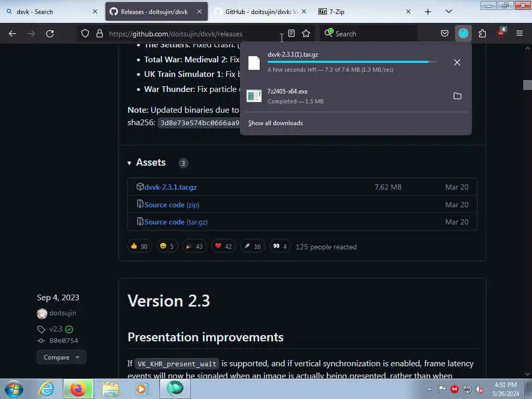
Task: Bookmark this page with the star icon
Action: pyautogui.click(x=306, y=33)
